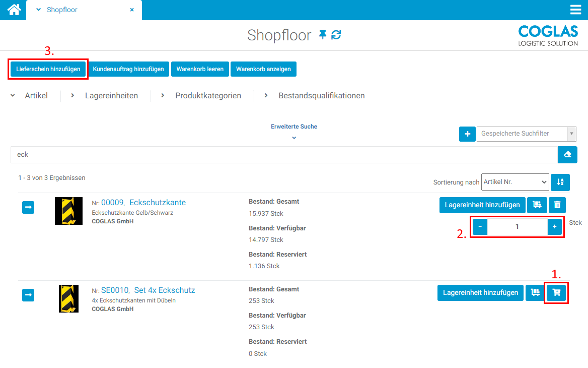Pin the Shopfloor page

323,35
